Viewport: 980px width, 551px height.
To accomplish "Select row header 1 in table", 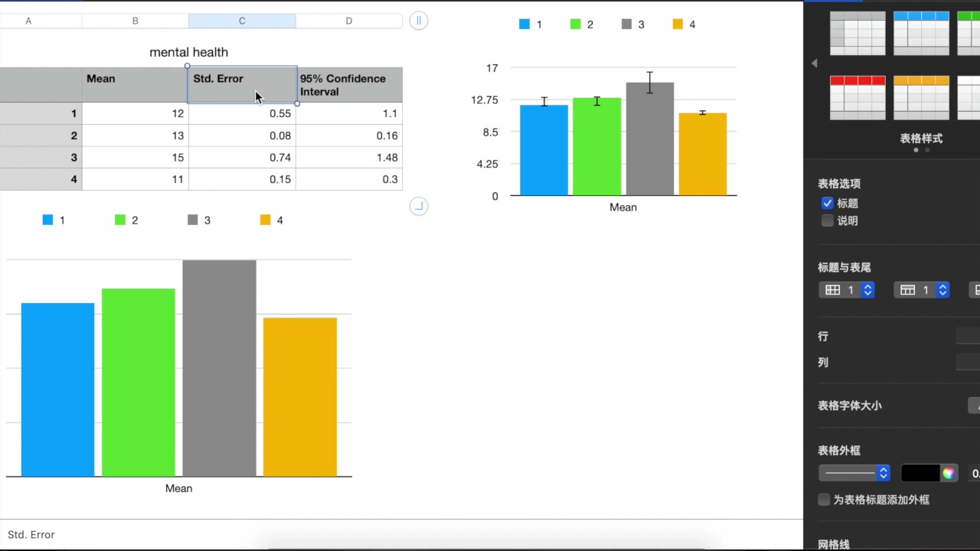I will tap(41, 113).
